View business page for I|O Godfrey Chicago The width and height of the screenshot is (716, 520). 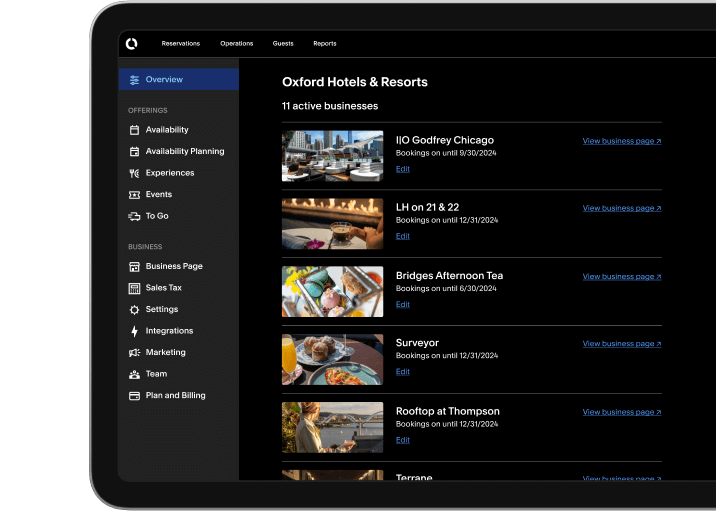click(x=622, y=141)
